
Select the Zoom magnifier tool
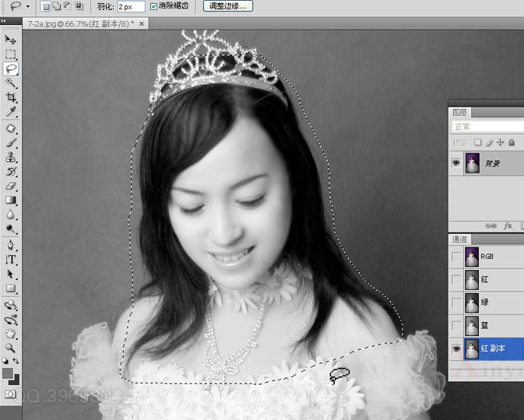(x=11, y=348)
